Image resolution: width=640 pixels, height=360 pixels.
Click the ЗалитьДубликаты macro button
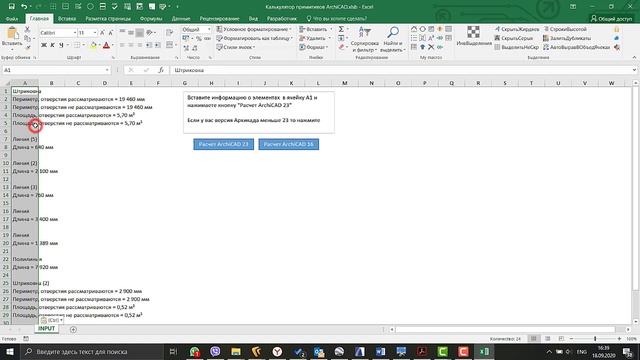[x=567, y=38]
